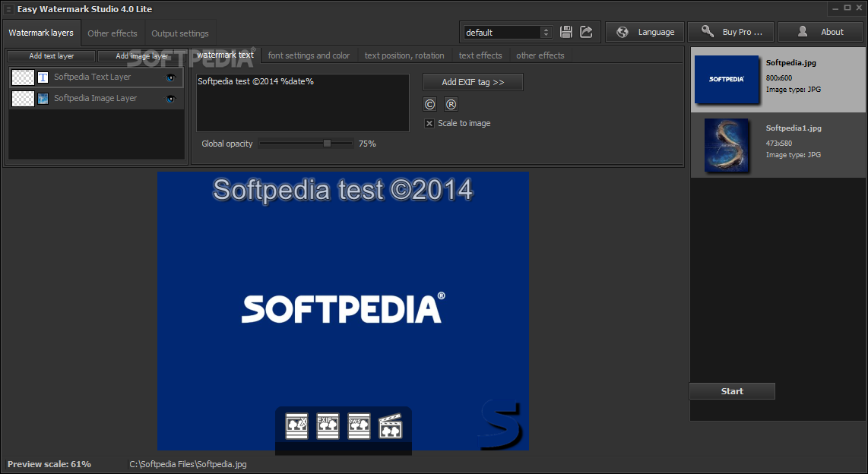Open the Other effects main tab
868x474 pixels.
(x=112, y=33)
